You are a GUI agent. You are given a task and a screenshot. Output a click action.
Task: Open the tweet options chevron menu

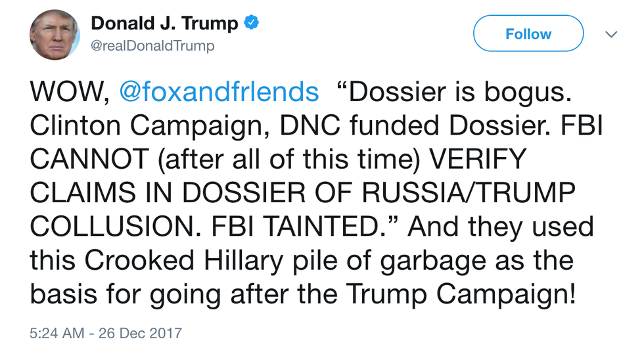[610, 33]
